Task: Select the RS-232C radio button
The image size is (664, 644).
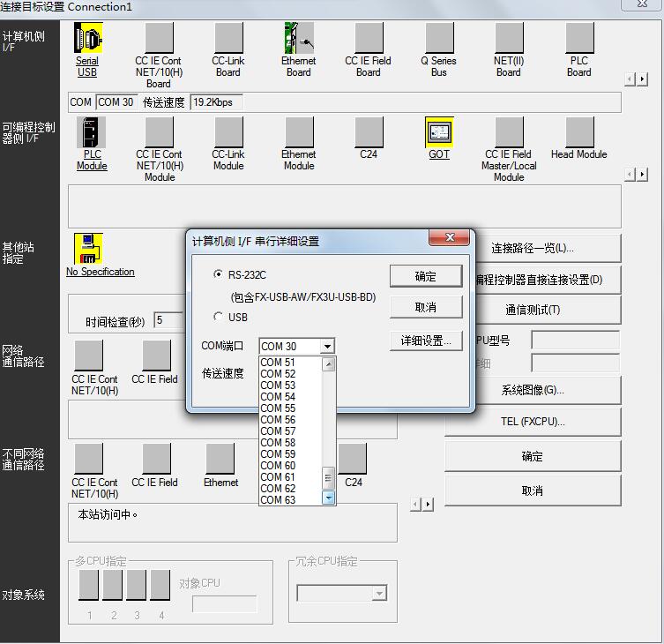Action: point(219,275)
